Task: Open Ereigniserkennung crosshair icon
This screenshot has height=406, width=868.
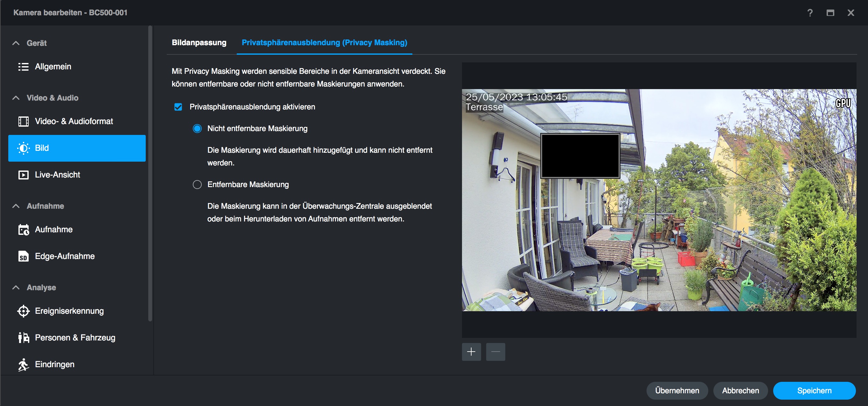Action: [x=23, y=311]
